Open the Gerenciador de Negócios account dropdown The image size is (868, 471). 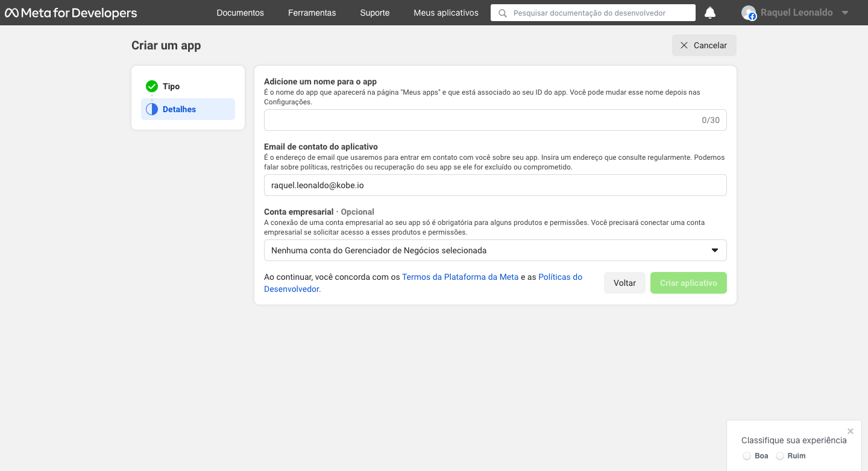pyautogui.click(x=495, y=250)
